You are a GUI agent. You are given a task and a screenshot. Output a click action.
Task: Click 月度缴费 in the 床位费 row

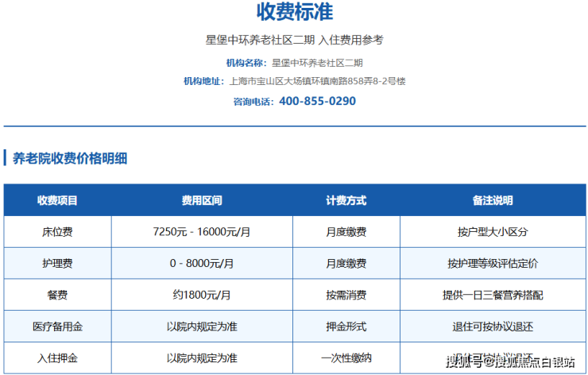click(346, 232)
